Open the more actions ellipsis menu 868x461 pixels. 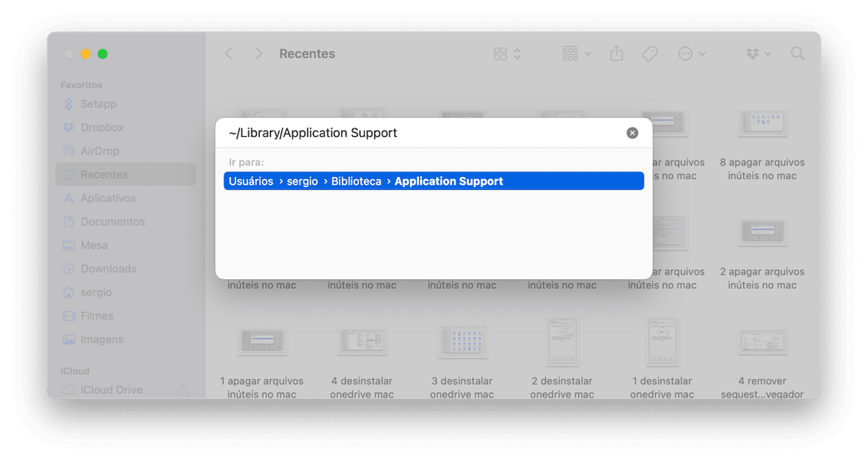click(x=692, y=54)
